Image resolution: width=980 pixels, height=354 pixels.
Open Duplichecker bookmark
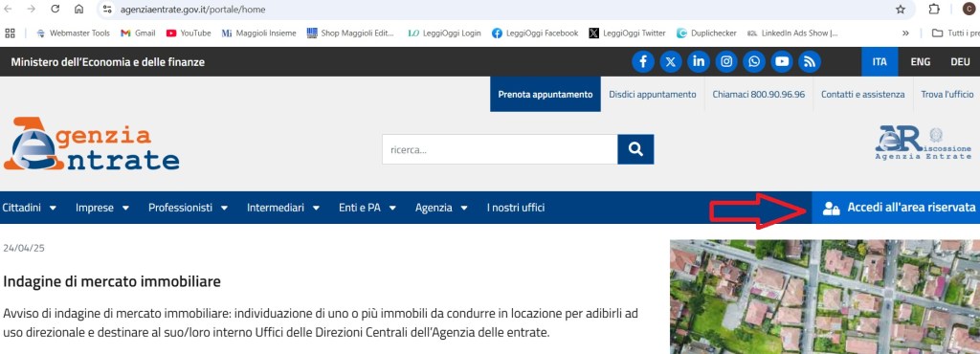point(707,33)
